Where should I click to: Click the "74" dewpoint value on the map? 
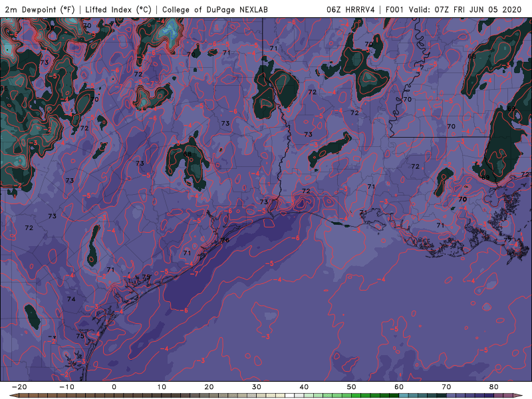pos(71,299)
